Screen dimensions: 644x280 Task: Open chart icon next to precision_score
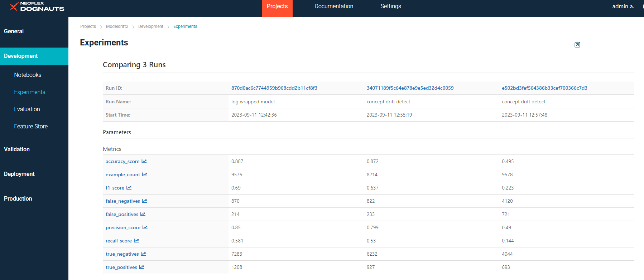[x=145, y=227]
